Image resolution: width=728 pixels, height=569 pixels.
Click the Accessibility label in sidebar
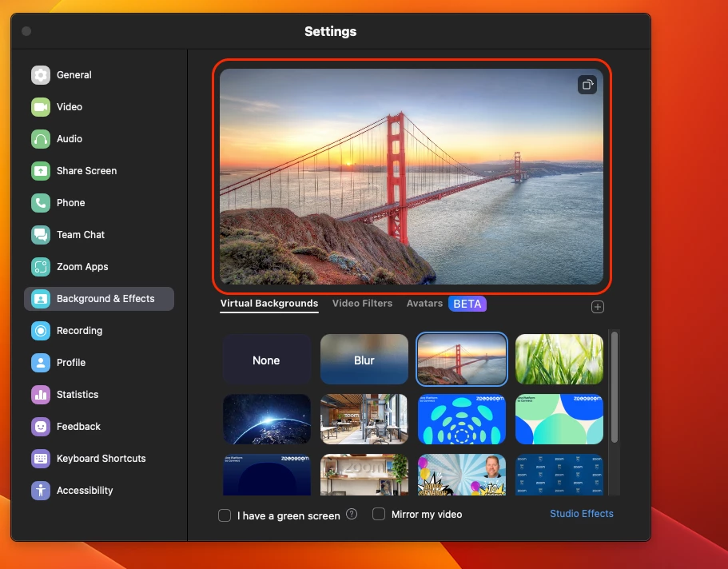point(85,491)
